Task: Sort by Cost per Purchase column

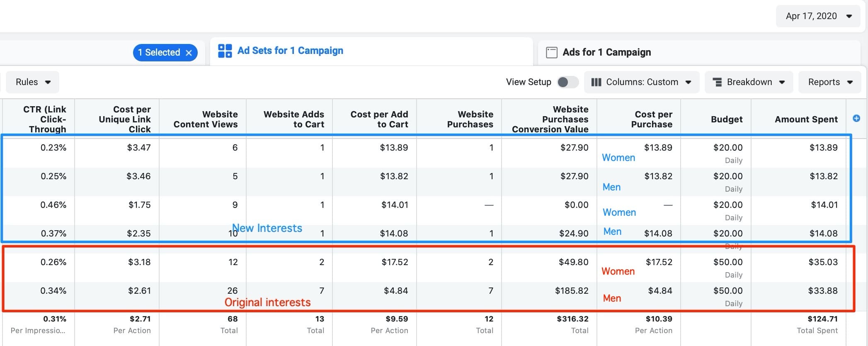Action: tap(651, 119)
